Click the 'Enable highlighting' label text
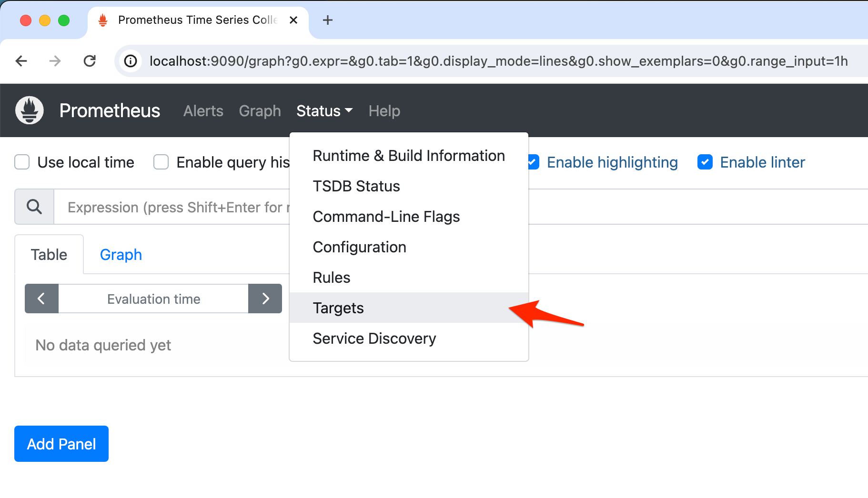Screen dimensions: 868x498 coord(612,162)
